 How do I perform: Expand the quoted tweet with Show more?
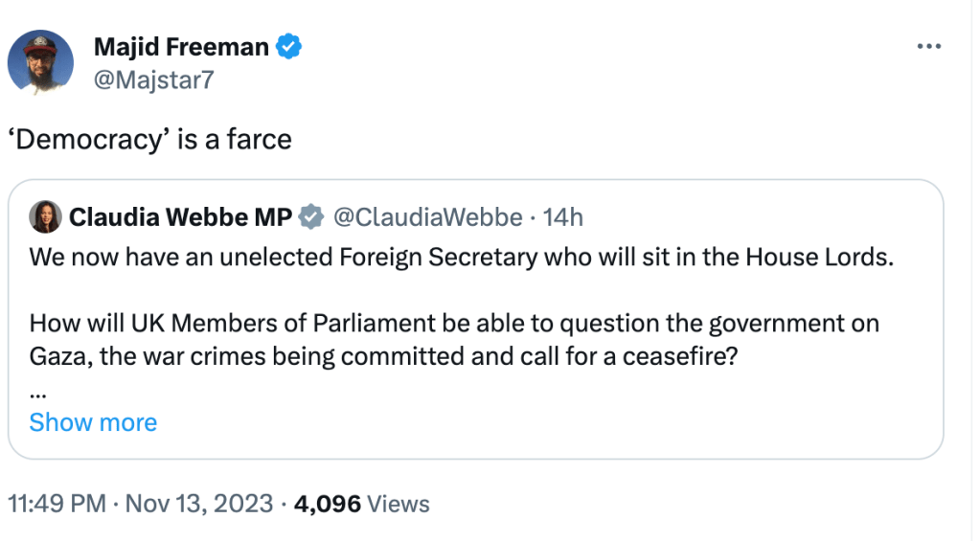tap(93, 422)
